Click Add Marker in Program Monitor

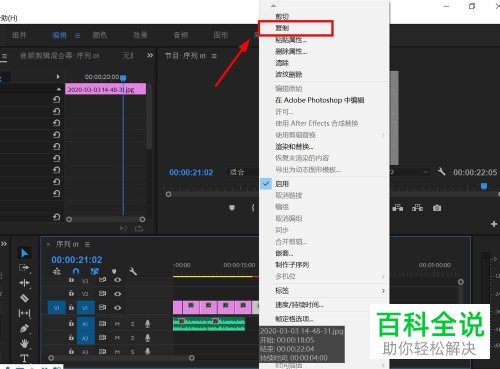[232, 208]
